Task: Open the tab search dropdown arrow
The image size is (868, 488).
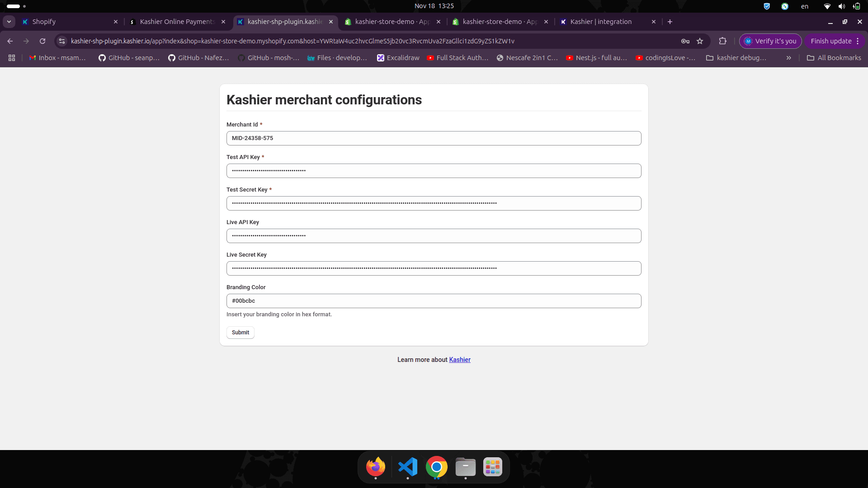Action: click(9, 22)
